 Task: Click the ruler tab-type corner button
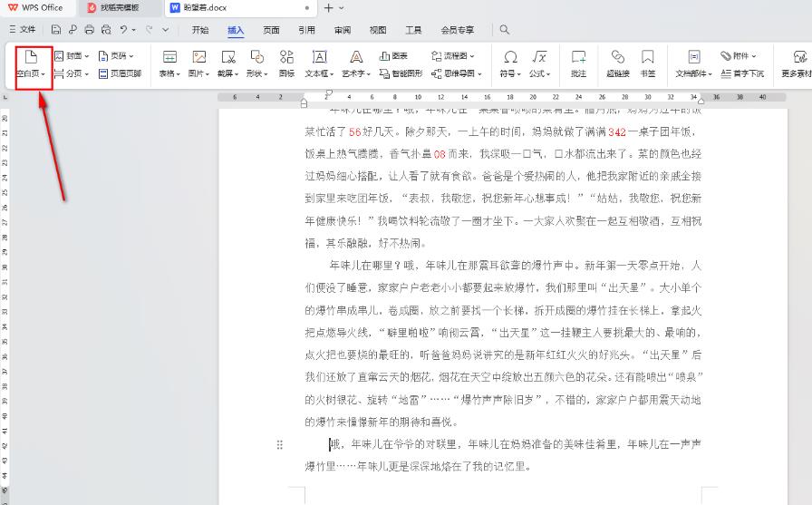click(5, 97)
